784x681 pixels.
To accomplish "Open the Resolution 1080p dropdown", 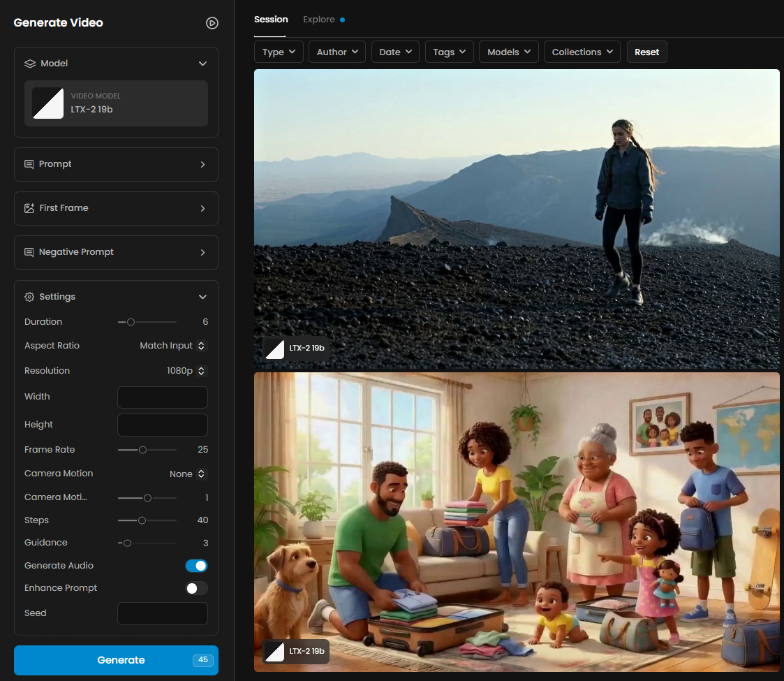I will [x=186, y=371].
